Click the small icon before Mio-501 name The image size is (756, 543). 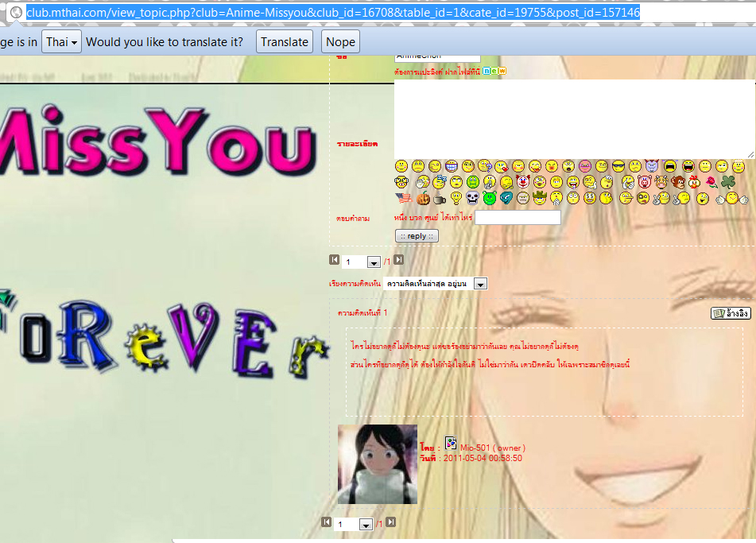pyautogui.click(x=450, y=443)
